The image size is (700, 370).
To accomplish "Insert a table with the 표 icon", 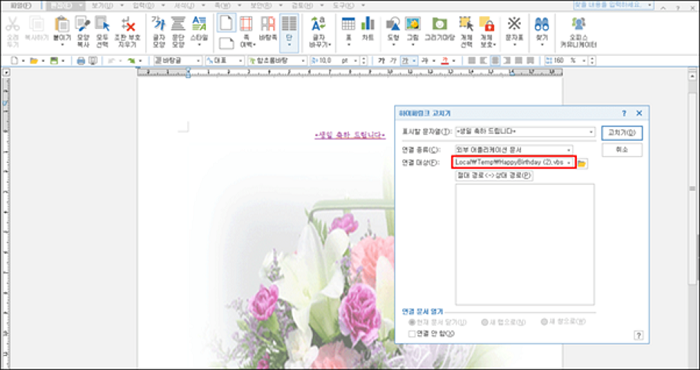I will (x=348, y=24).
